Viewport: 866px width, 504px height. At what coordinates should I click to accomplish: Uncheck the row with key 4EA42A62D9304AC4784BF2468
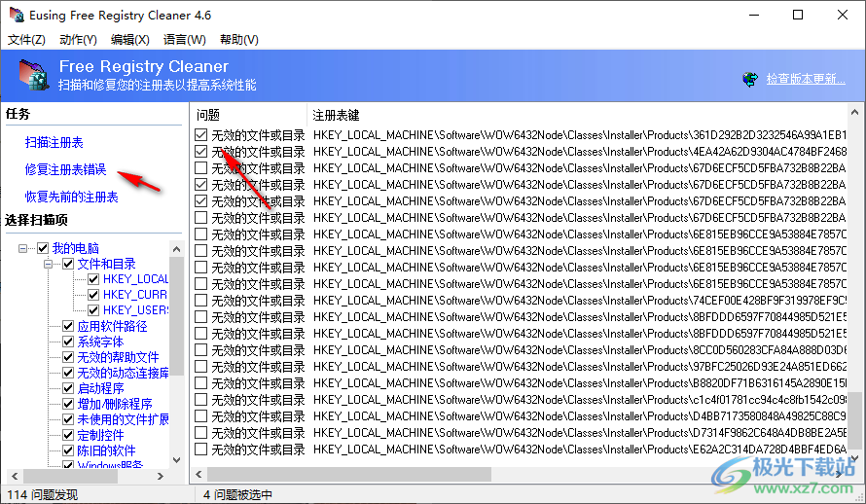tap(201, 151)
